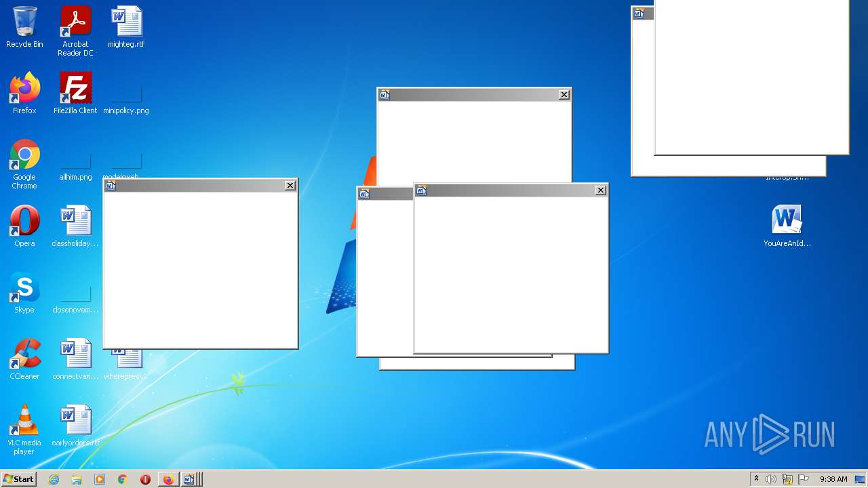This screenshot has width=868, height=488.
Task: Switch to Word taskbar button
Action: 191,479
